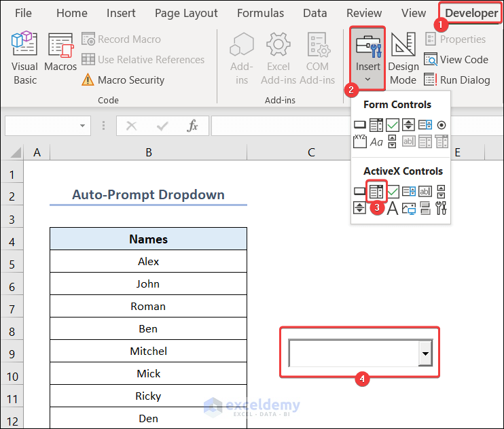Insert an ActiveX Text Box
Image resolution: width=504 pixels, height=429 pixels.
click(x=425, y=192)
